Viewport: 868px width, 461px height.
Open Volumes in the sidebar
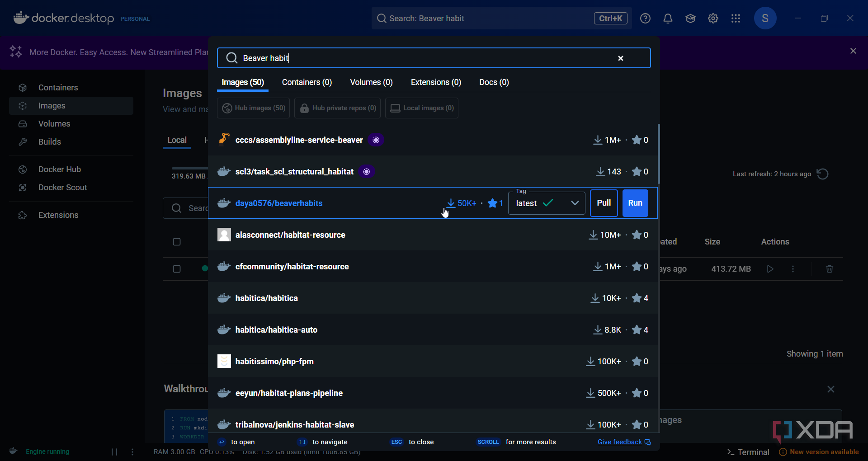(x=71, y=124)
